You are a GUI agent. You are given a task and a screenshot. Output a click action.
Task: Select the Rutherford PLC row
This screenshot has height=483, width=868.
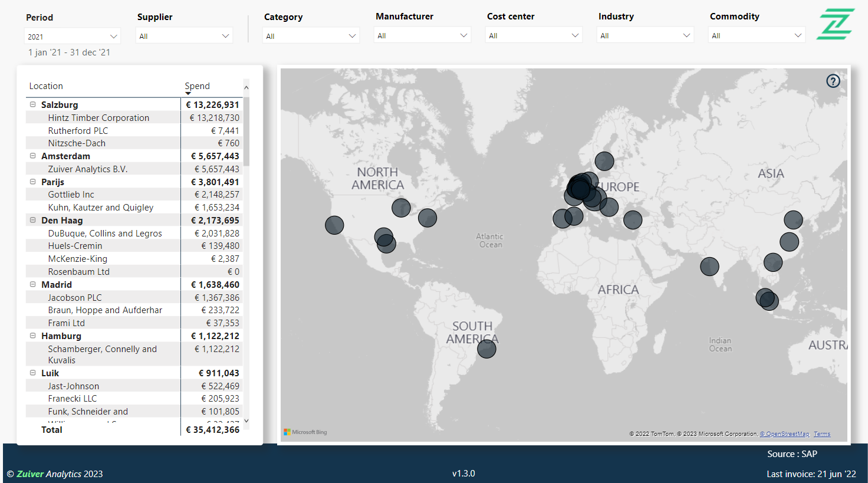(134, 131)
